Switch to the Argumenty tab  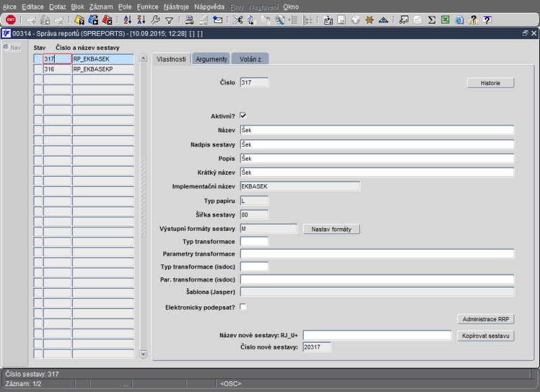point(211,59)
